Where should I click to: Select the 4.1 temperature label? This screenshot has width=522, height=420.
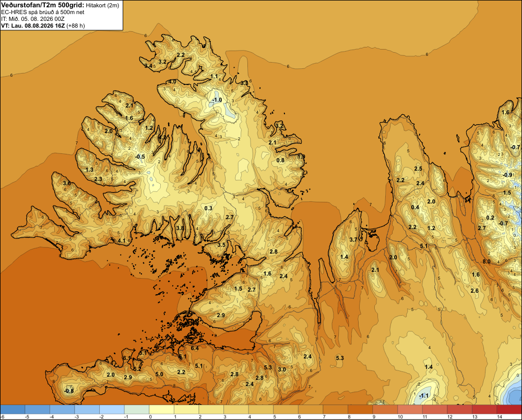(x=122, y=241)
